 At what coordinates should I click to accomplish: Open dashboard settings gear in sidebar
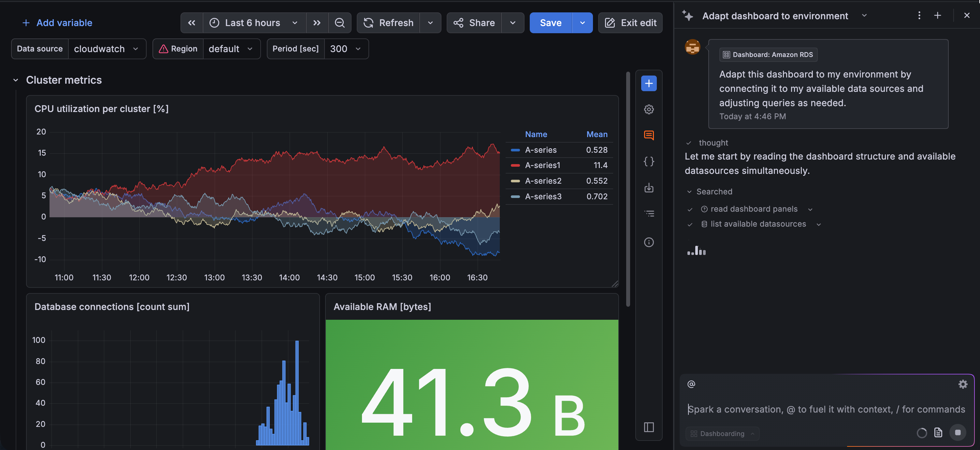point(649,109)
